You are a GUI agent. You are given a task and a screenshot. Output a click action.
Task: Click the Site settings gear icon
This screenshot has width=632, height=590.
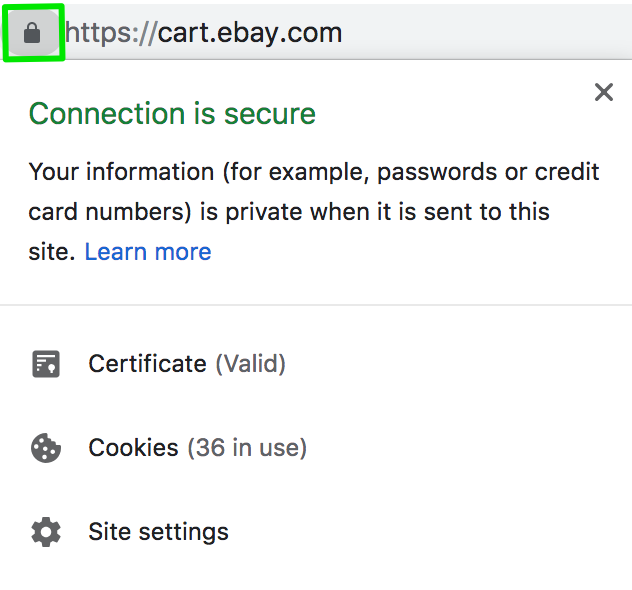(46, 532)
